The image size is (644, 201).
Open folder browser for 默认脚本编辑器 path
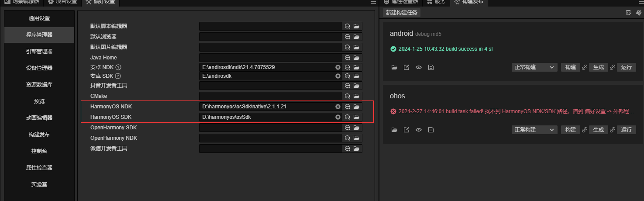356,26
